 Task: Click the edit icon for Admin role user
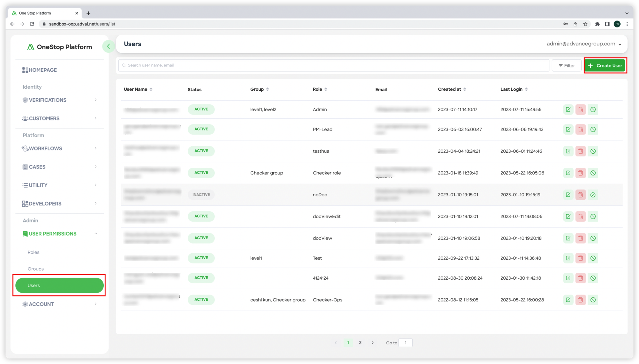coord(568,109)
